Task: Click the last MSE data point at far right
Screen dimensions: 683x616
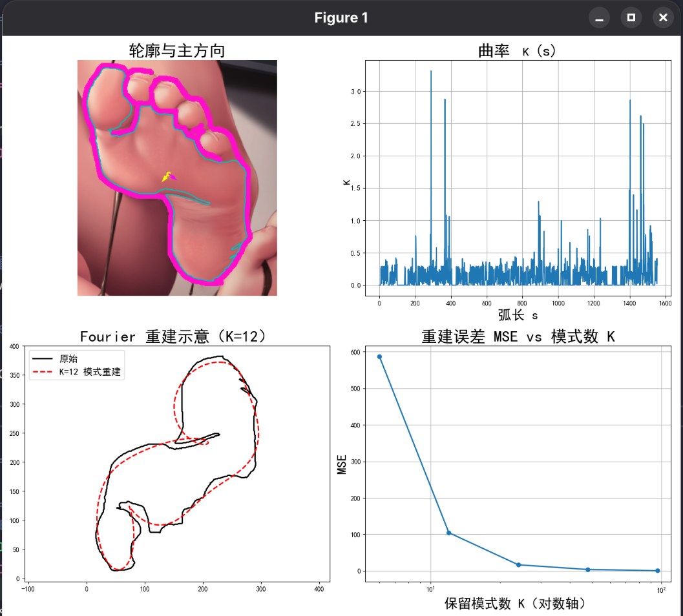Action: 657,570
